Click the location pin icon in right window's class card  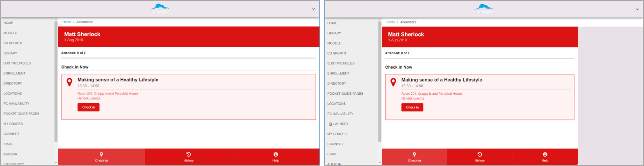[393, 82]
